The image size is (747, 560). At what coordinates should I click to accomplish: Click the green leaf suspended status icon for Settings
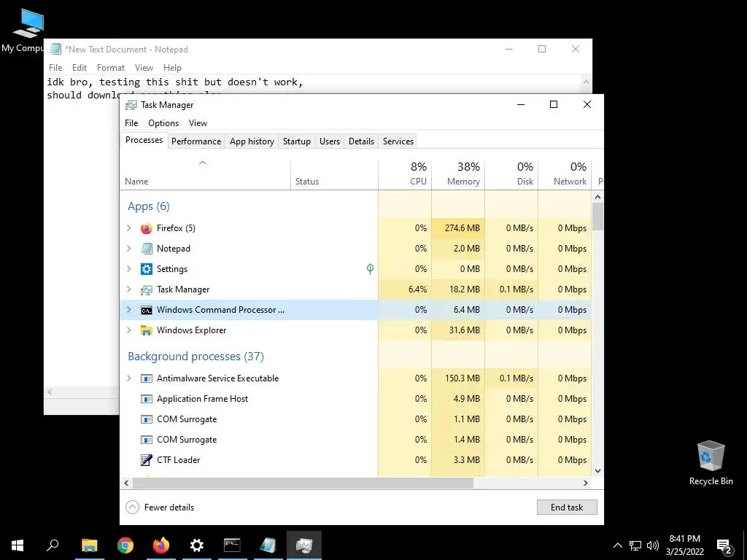[370, 269]
